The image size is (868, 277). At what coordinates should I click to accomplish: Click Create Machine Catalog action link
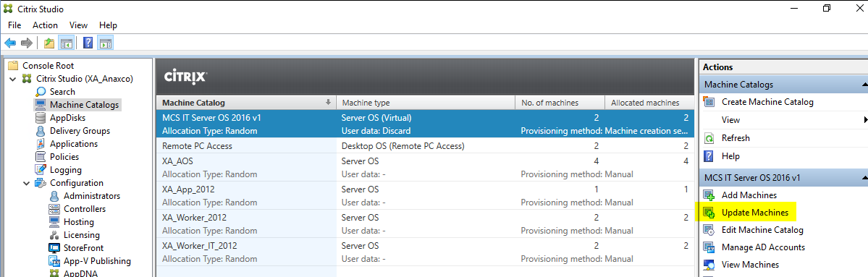click(x=767, y=102)
